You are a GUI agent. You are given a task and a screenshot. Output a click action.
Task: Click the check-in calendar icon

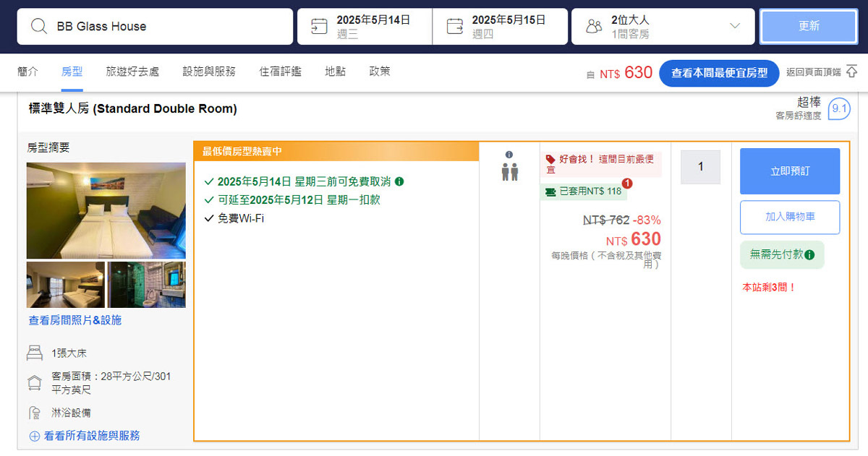tap(319, 26)
